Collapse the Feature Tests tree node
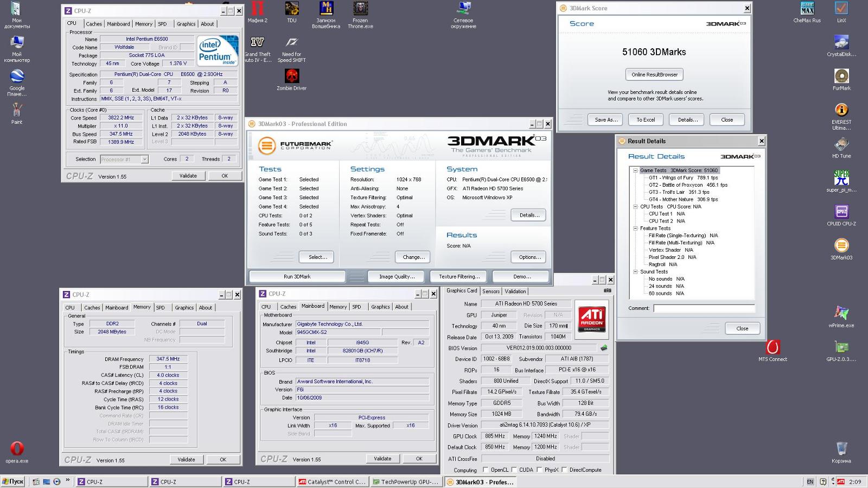The image size is (868, 488). [x=635, y=228]
